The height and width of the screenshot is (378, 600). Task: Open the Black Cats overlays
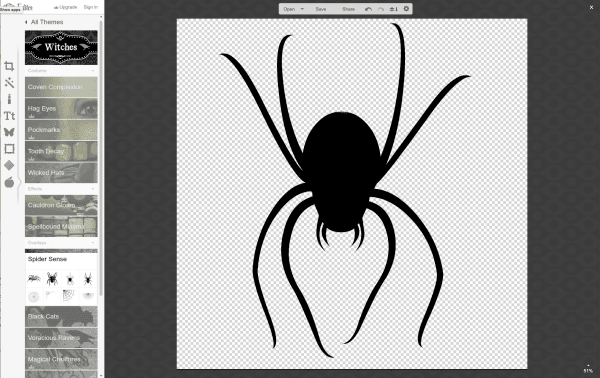61,316
